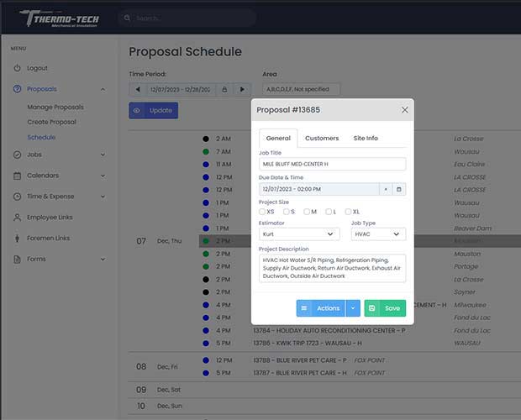Screen dimensions: 521x420
Task: Click the blue dot at 5 PM Thursday
Action: [206, 344]
